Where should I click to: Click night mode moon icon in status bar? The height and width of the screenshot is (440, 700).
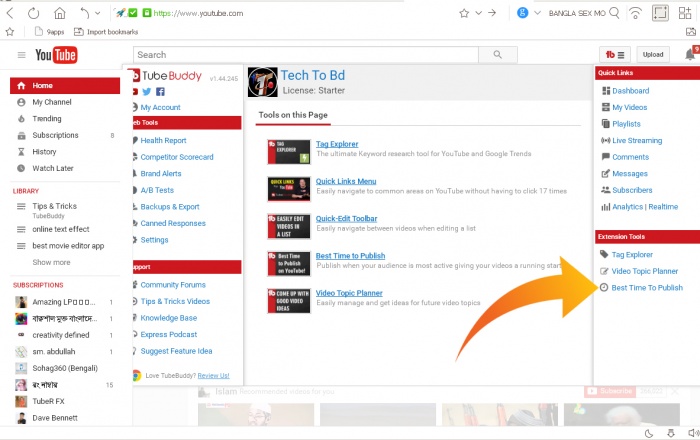point(649,433)
